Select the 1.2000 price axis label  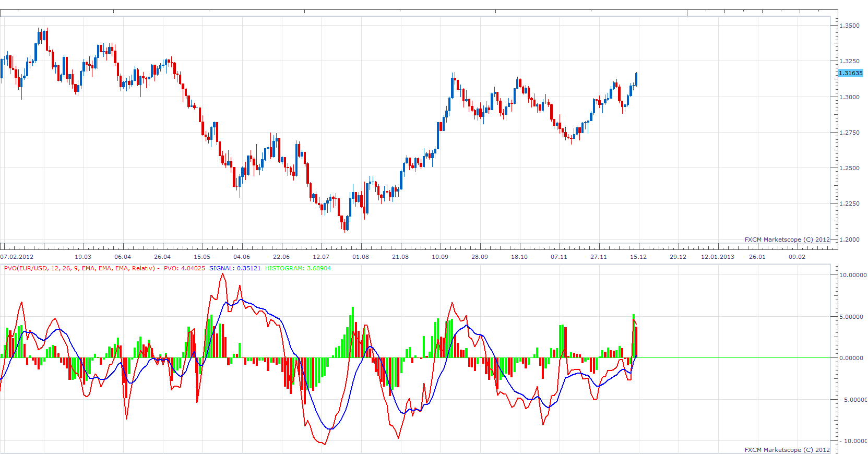(849, 240)
